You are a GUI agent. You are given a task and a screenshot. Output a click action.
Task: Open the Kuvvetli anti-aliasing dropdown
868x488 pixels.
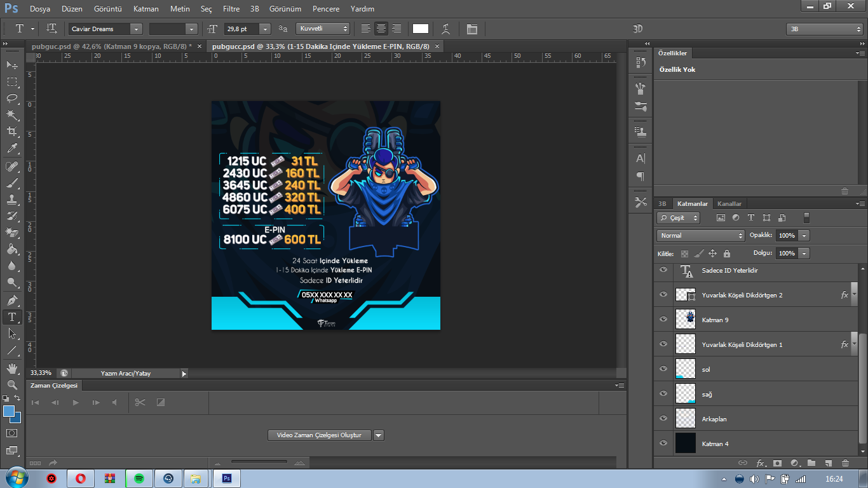323,29
